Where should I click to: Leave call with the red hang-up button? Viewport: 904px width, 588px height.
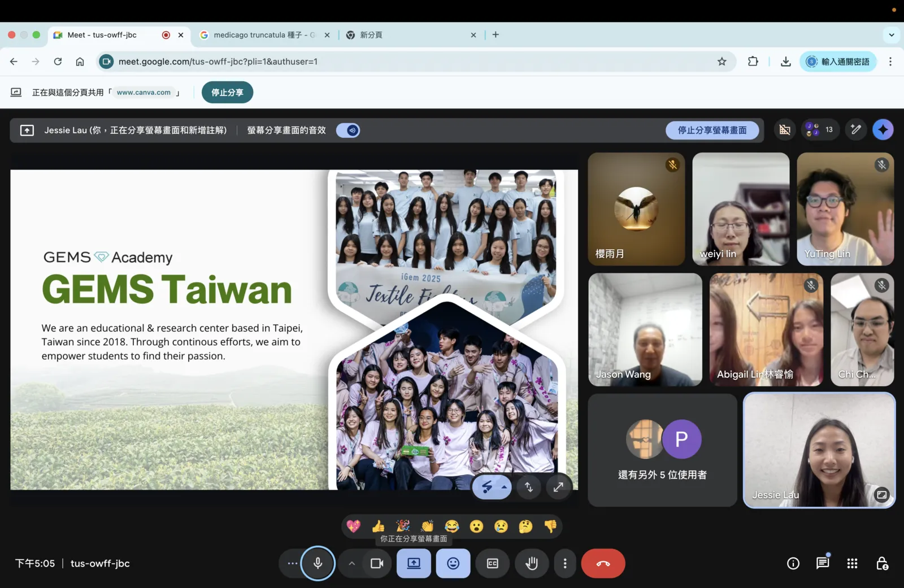coord(603,563)
